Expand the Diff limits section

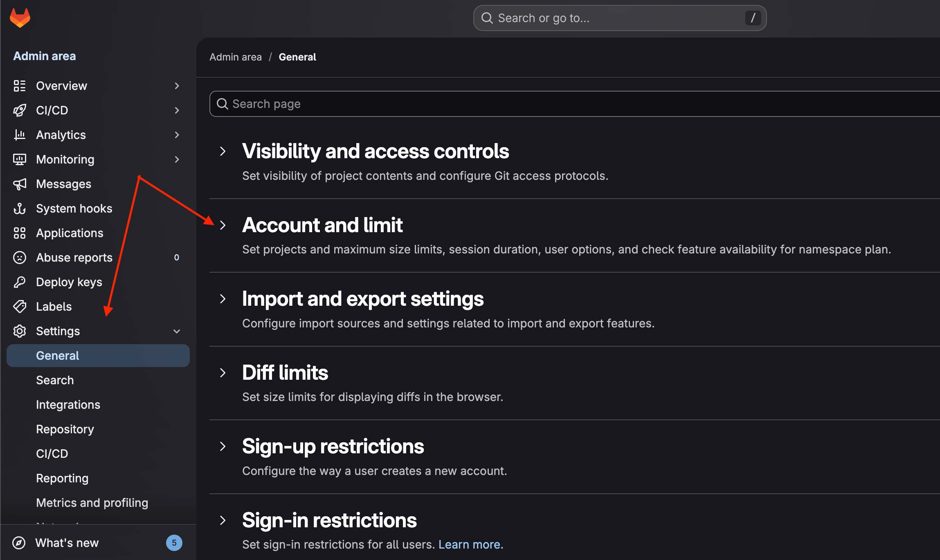[x=223, y=373]
